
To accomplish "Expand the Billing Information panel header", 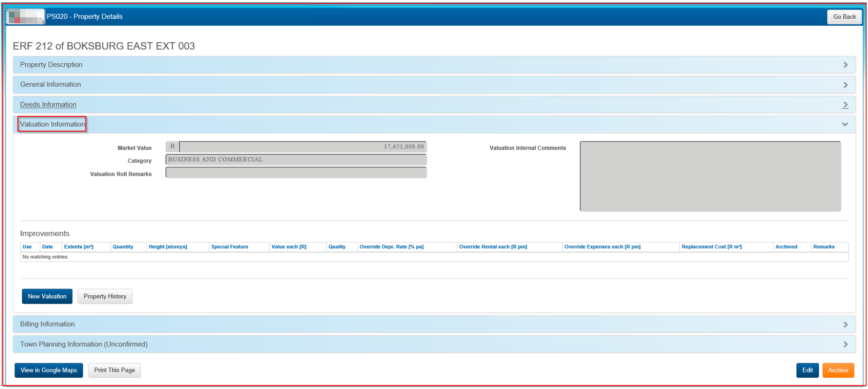I will coord(47,324).
